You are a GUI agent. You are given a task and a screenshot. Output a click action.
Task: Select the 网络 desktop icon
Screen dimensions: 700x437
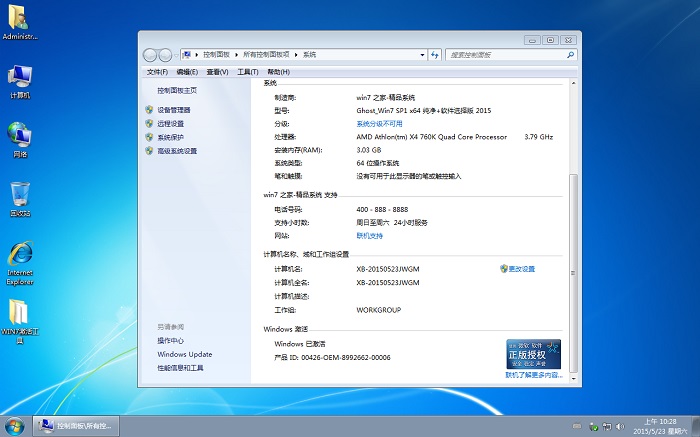[x=20, y=139]
